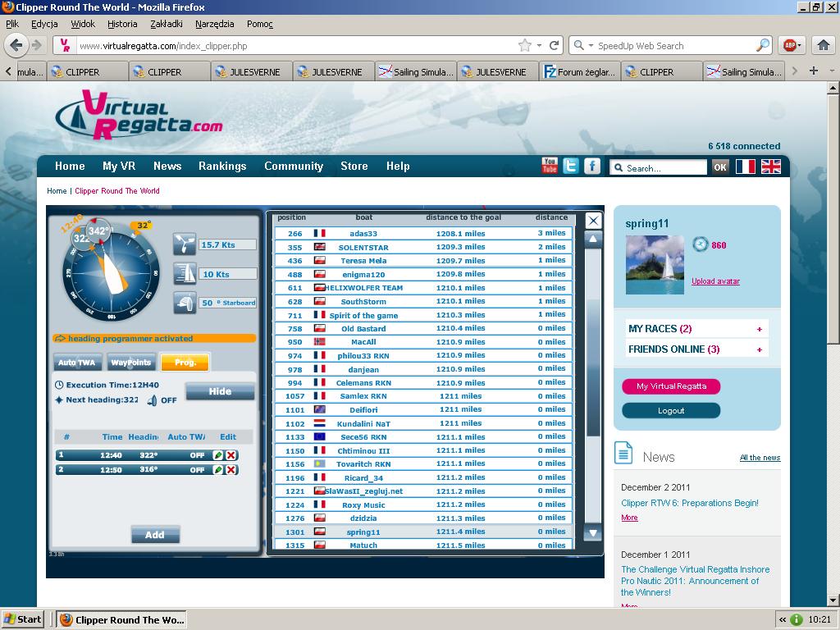Edit programmed heading 322° with the pencil icon

(218, 455)
